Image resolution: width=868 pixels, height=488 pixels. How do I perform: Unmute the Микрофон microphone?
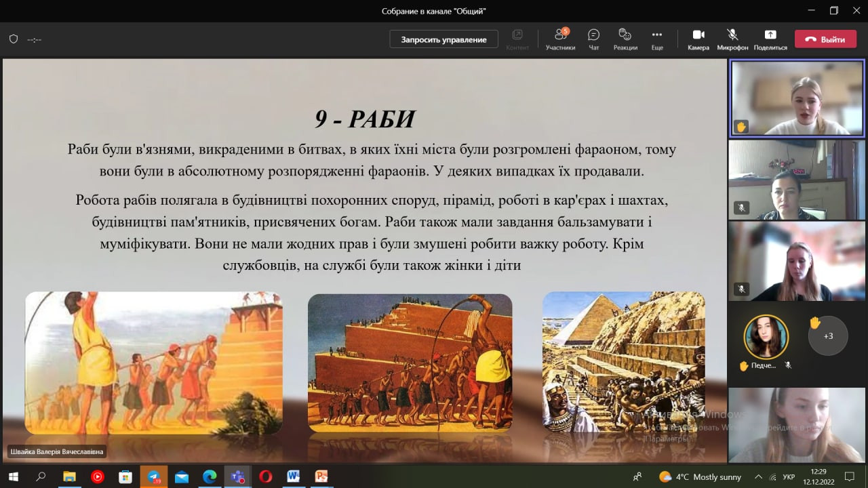[x=732, y=39]
